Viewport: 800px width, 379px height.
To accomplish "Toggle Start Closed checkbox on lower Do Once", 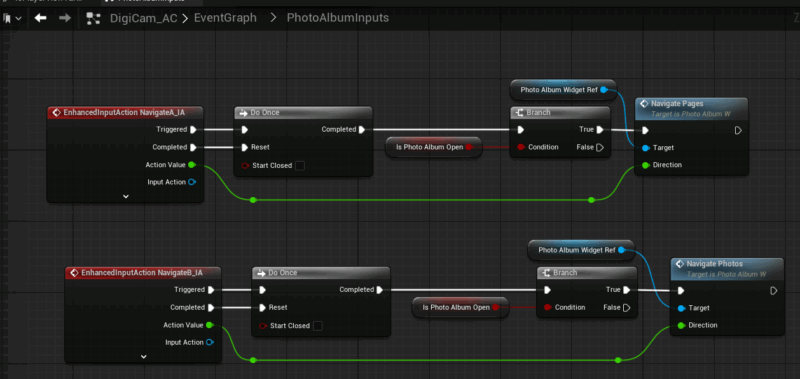I will pyautogui.click(x=317, y=325).
